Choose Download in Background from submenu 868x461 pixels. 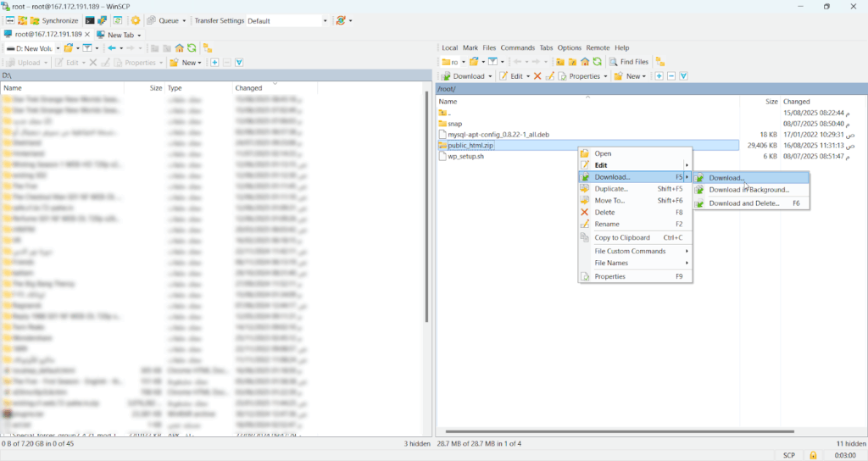click(x=748, y=190)
